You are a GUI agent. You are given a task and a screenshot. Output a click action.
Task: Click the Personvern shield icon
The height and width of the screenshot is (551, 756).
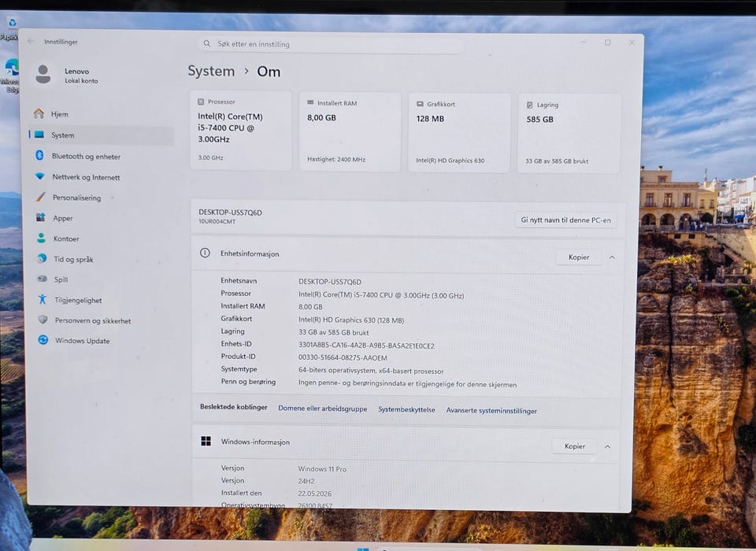pos(43,320)
